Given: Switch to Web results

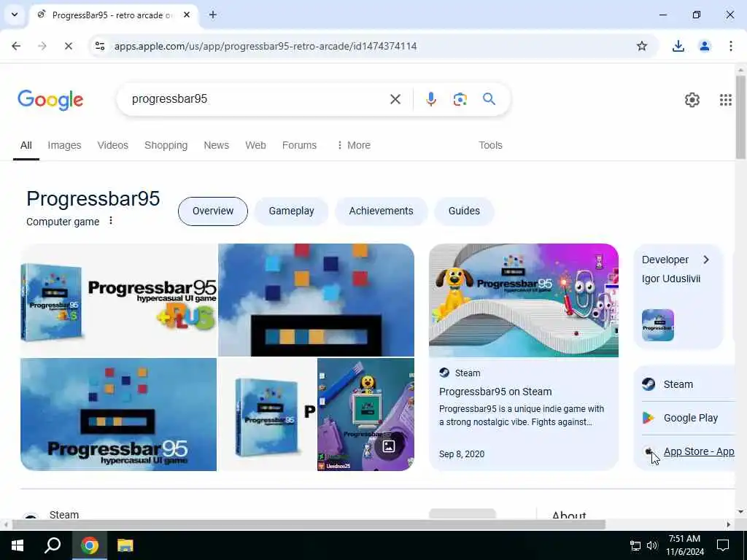Looking at the screenshot, I should coord(255,145).
